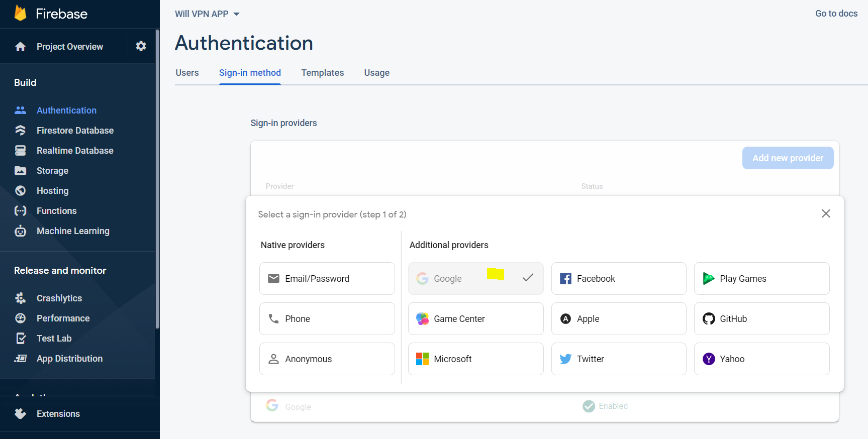
Task: Open Realtime Database in sidebar
Action: (x=75, y=150)
